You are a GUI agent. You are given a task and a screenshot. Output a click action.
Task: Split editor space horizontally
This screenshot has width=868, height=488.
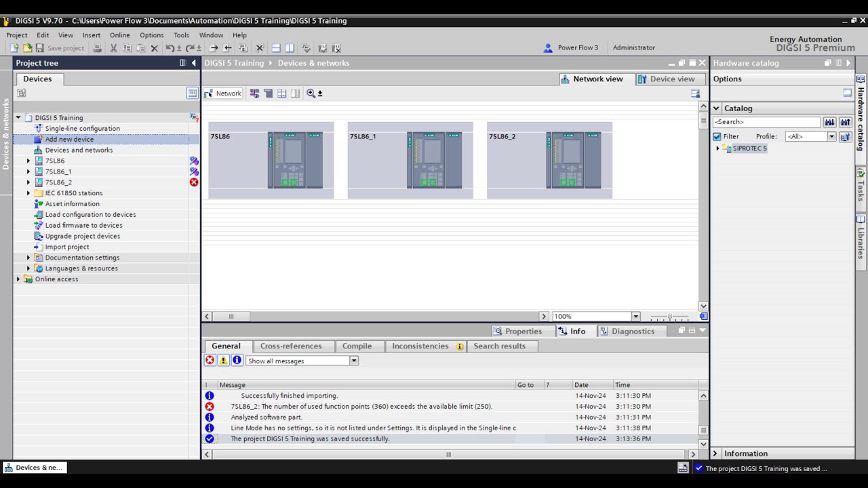tap(276, 48)
